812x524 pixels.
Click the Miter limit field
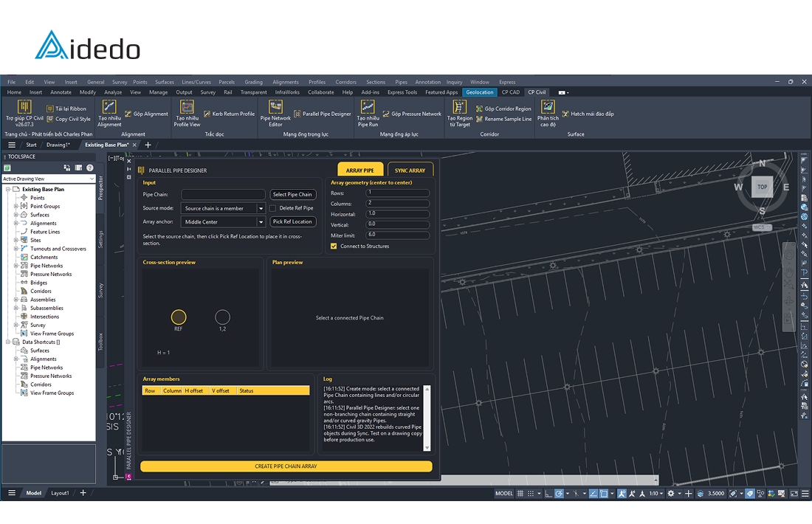pyautogui.click(x=397, y=235)
